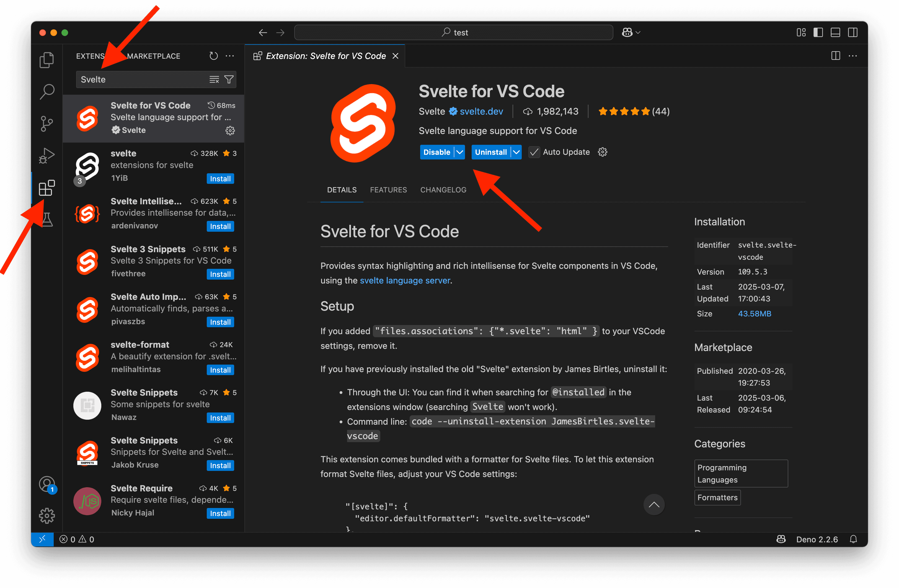Image resolution: width=899 pixels, height=588 pixels.
Task: Install Svelte Auto Import by pivaszbs
Action: 220,322
